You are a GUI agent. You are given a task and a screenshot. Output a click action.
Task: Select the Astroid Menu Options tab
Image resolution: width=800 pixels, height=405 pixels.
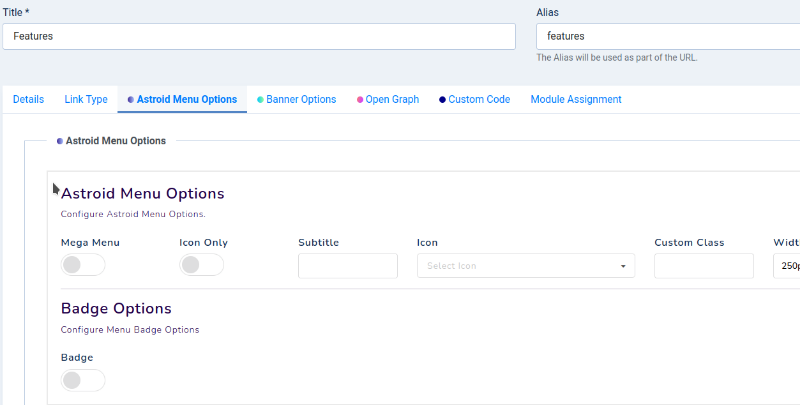tap(182, 99)
